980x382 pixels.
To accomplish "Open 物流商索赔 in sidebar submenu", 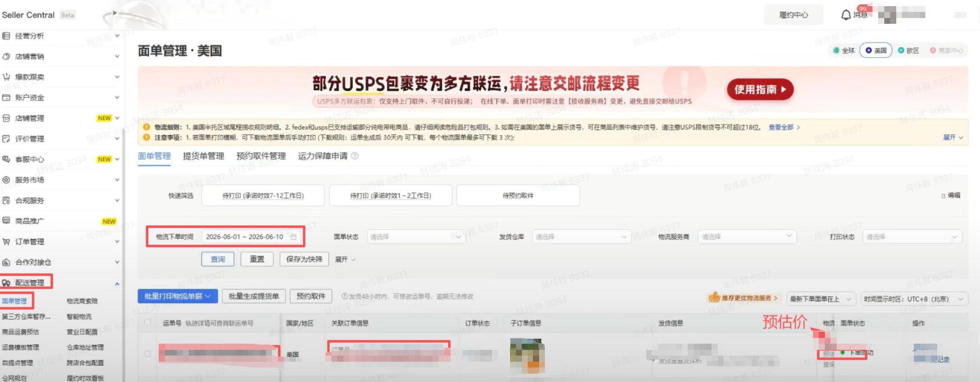I will pos(82,301).
